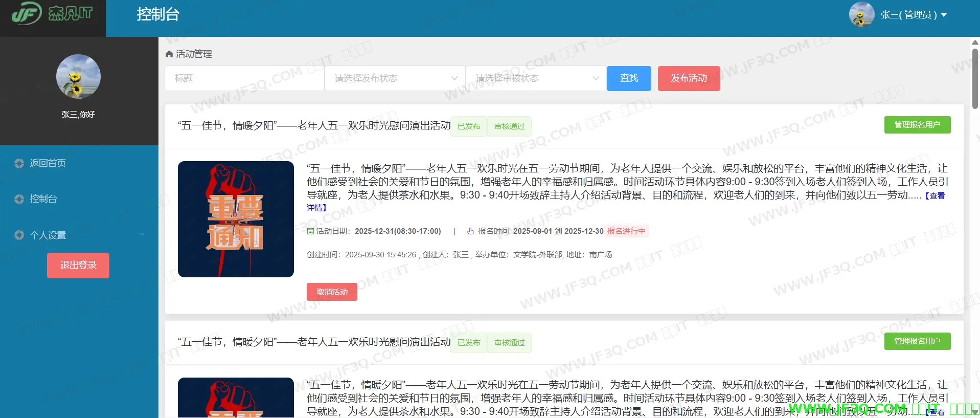Open the 请选择审核状态 dropdown
980x418 pixels.
[536, 78]
